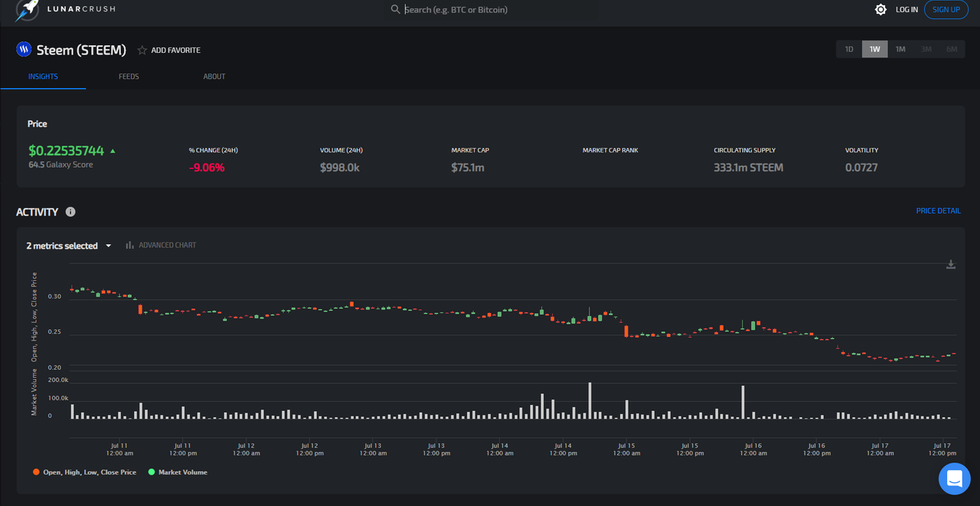The height and width of the screenshot is (506, 980).
Task: Switch to the About tab
Action: pos(214,77)
